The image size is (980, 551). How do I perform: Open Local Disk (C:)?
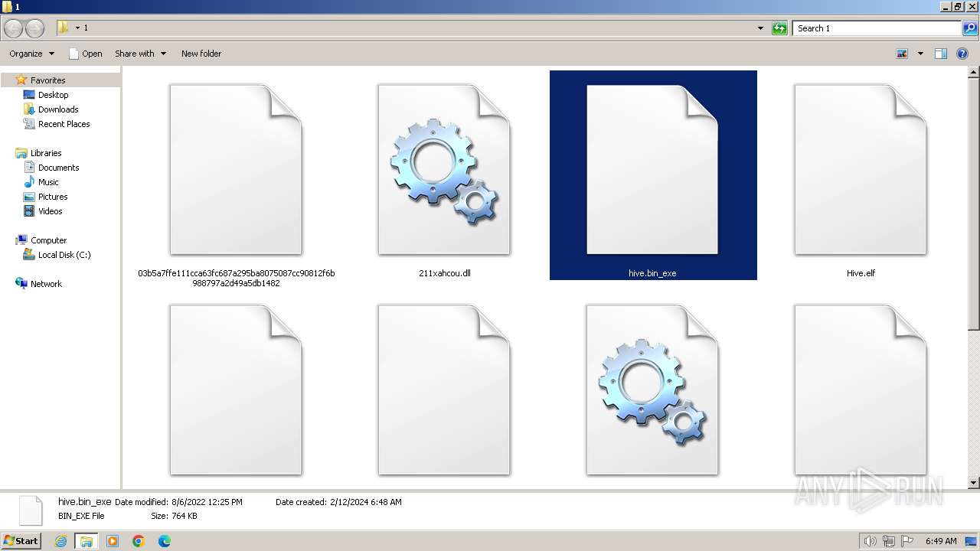(64, 255)
